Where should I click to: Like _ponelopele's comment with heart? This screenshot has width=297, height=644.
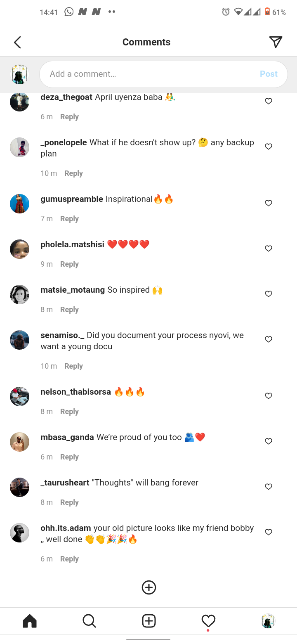[269, 147]
